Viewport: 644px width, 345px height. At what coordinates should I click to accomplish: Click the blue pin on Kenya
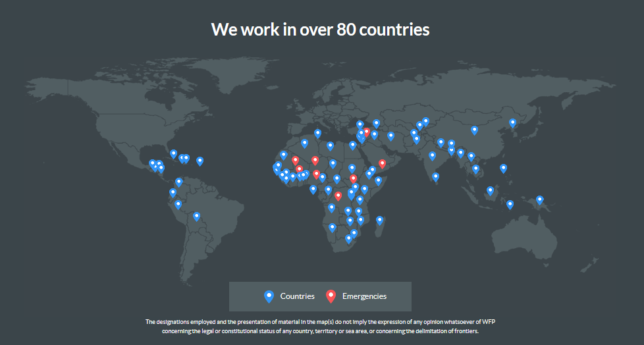click(x=365, y=190)
